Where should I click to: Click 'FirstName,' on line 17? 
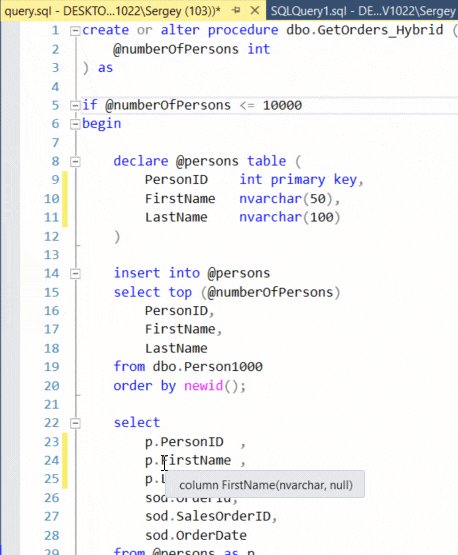[183, 330]
